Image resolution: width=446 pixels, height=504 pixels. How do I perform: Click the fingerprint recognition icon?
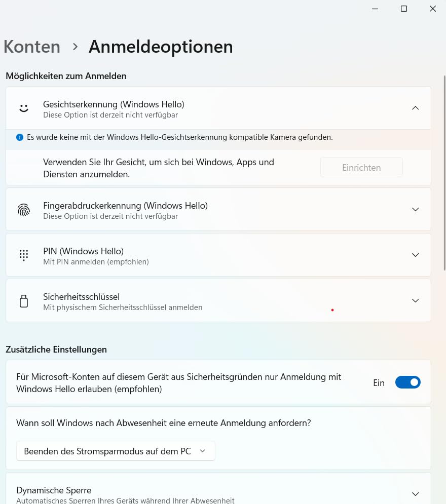pos(24,210)
